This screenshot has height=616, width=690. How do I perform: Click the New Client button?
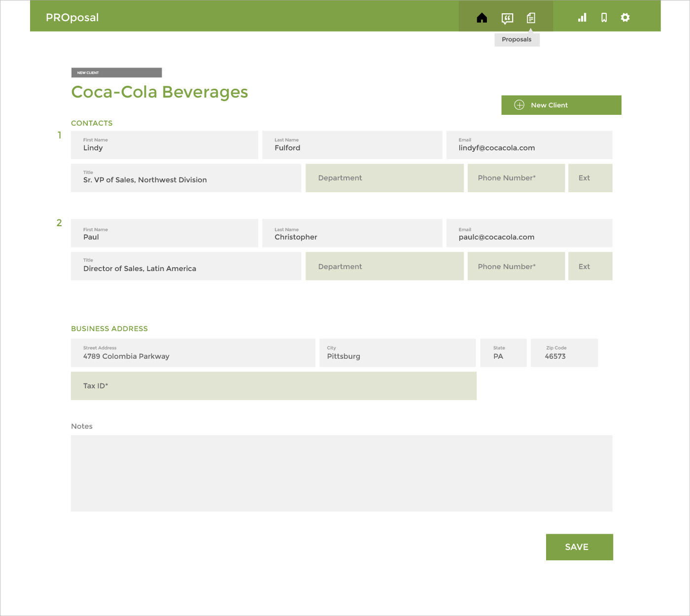(x=561, y=105)
